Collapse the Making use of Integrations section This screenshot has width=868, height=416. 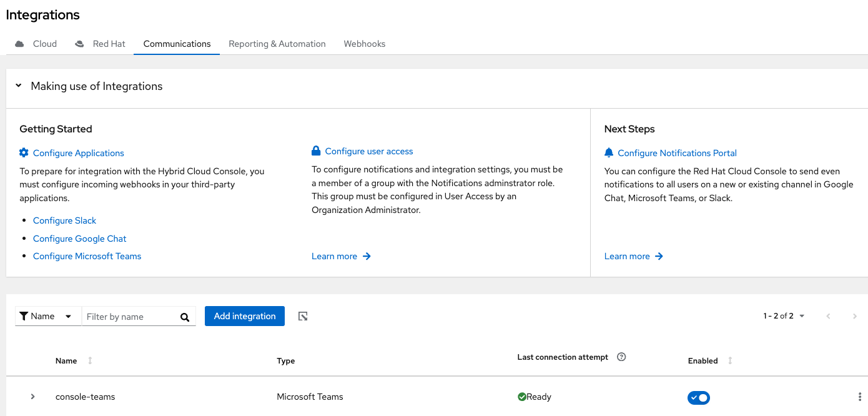pyautogui.click(x=19, y=86)
